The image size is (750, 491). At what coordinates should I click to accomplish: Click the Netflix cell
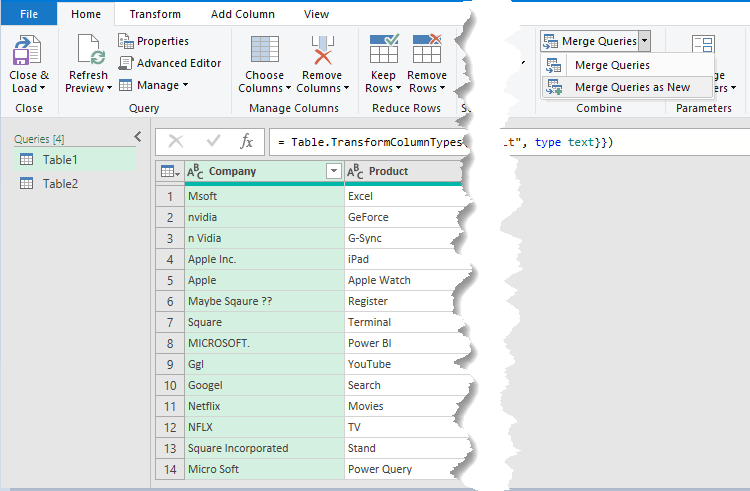click(x=265, y=406)
